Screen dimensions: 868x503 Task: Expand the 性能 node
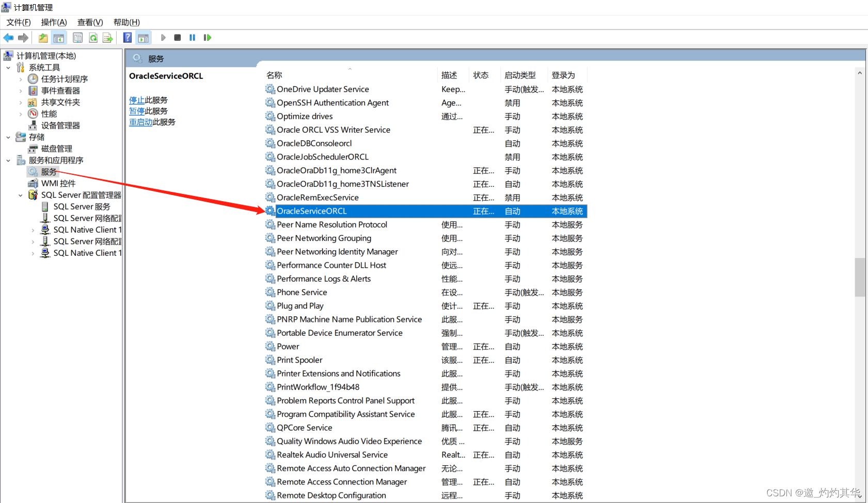click(x=21, y=114)
